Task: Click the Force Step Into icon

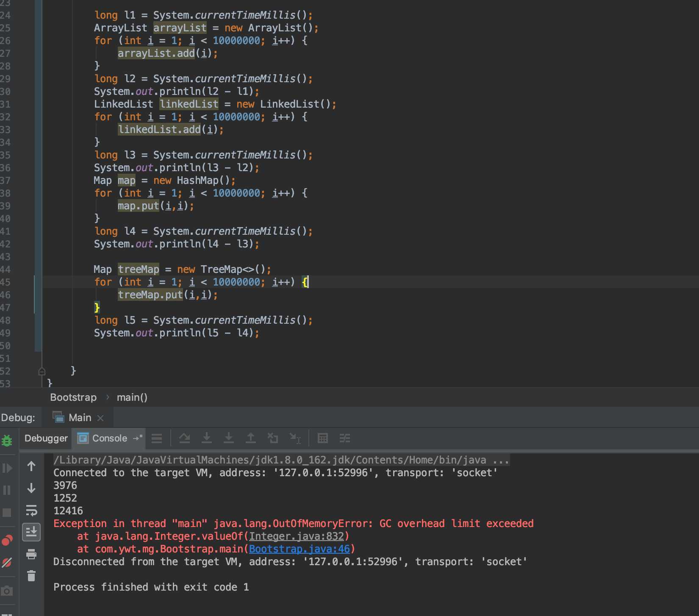Action: 229,438
